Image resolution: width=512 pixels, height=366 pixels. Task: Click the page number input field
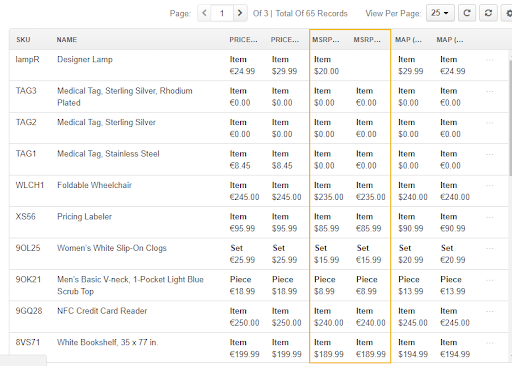(x=222, y=13)
